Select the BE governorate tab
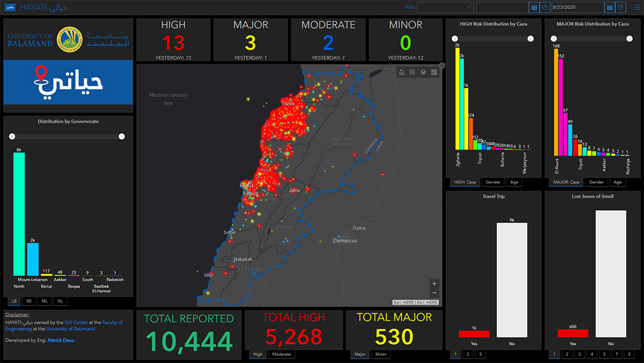 click(x=29, y=301)
